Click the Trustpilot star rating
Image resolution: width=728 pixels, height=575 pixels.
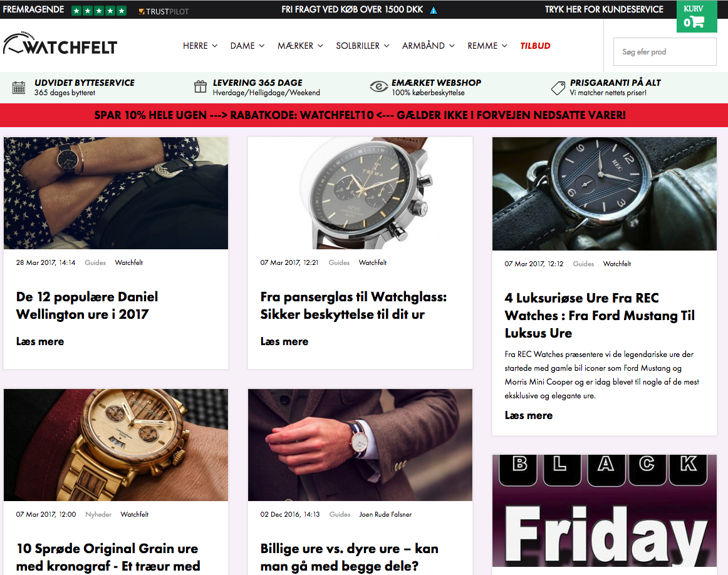[x=99, y=10]
